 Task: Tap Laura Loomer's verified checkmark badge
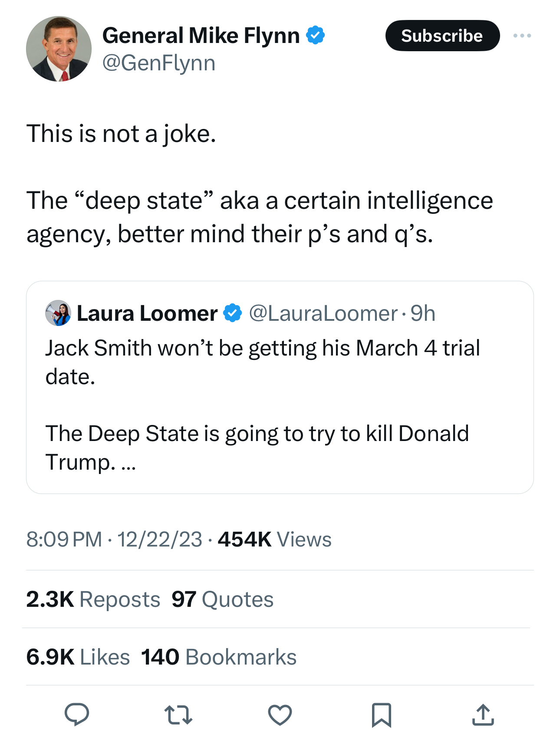coord(233,313)
